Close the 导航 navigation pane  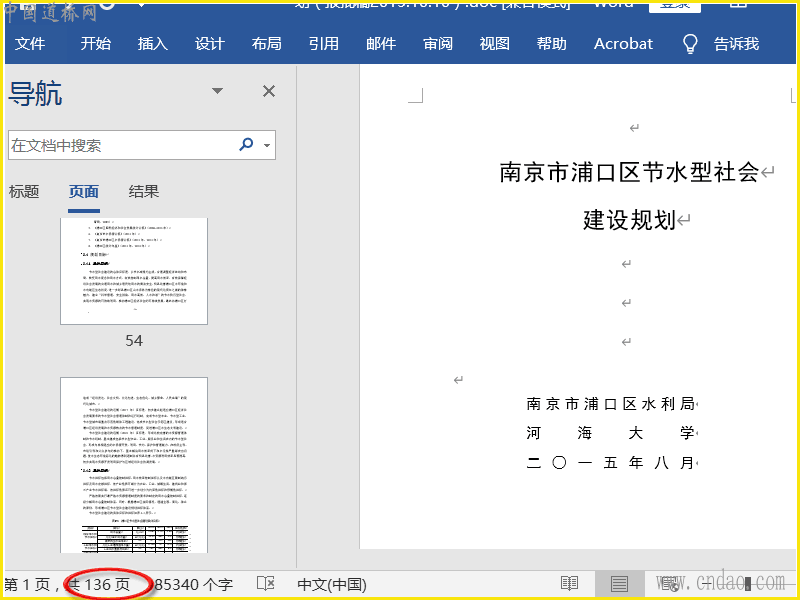[269, 91]
